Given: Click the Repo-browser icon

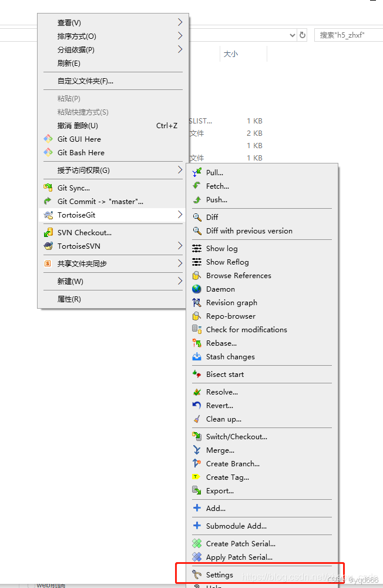Looking at the screenshot, I should click(197, 316).
